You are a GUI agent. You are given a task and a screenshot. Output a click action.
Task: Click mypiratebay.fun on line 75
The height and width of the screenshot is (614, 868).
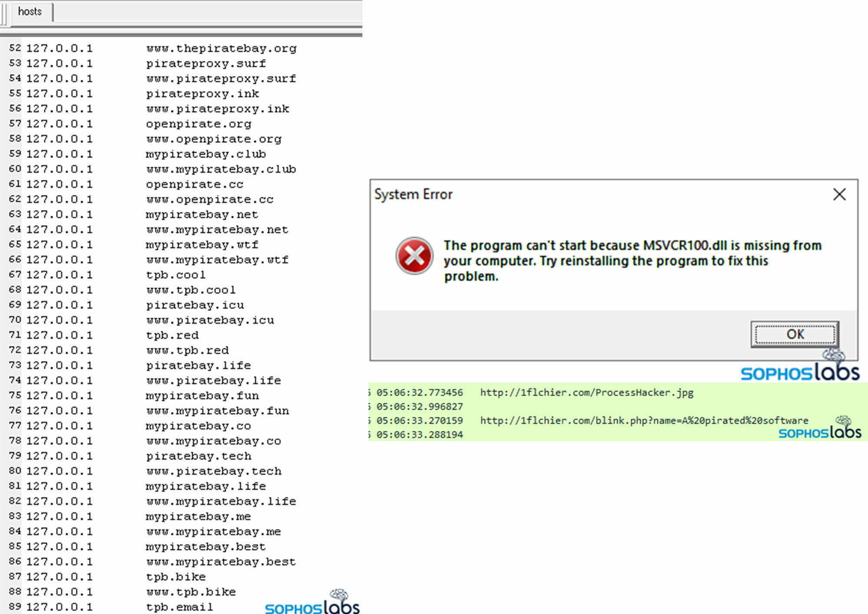tap(202, 396)
